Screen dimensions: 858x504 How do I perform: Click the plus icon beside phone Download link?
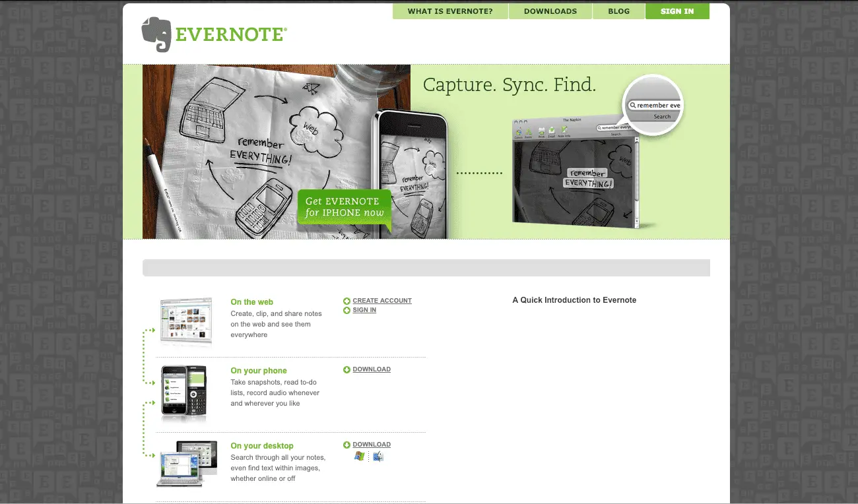[x=346, y=369]
